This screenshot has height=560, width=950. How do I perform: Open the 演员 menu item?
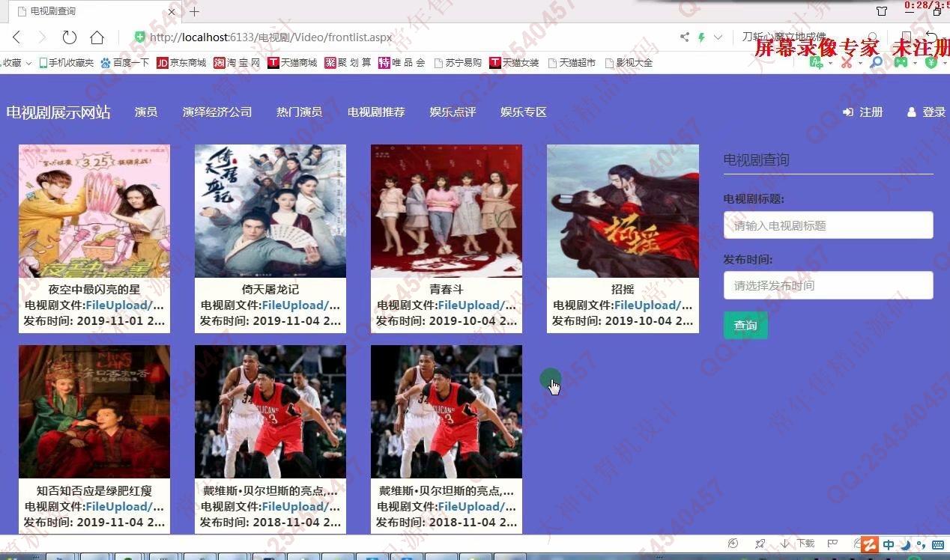(x=146, y=112)
